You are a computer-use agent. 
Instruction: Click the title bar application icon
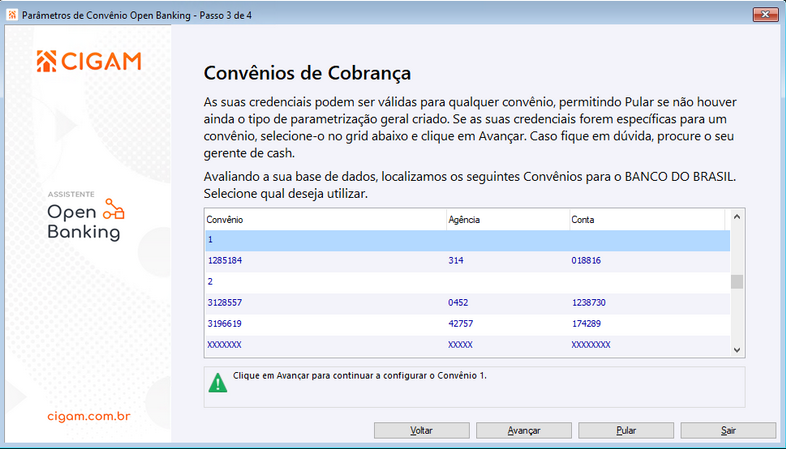pyautogui.click(x=13, y=15)
